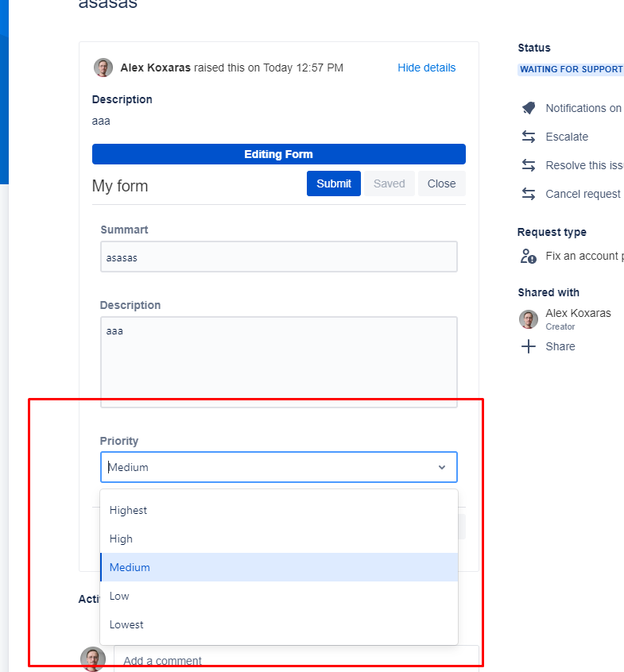The width and height of the screenshot is (624, 672).
Task: Select High priority option
Action: click(279, 539)
